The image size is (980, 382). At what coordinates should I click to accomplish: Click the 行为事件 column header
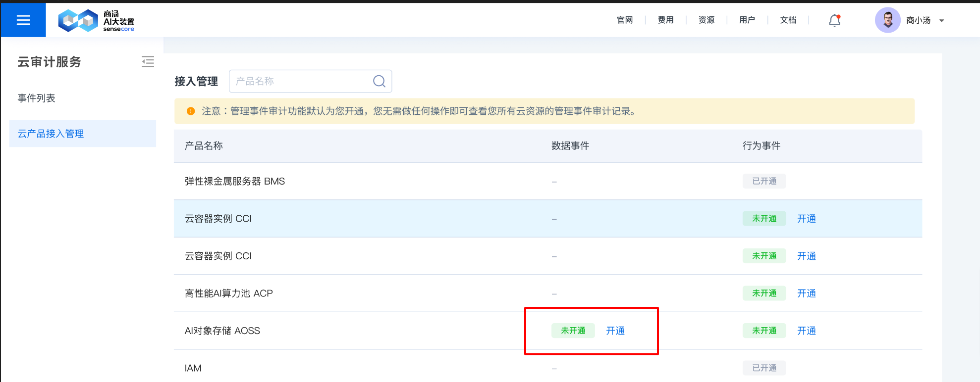(x=762, y=145)
